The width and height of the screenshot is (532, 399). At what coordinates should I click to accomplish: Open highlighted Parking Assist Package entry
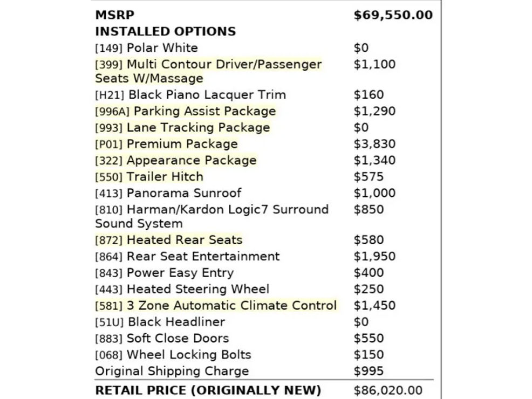[x=185, y=111]
